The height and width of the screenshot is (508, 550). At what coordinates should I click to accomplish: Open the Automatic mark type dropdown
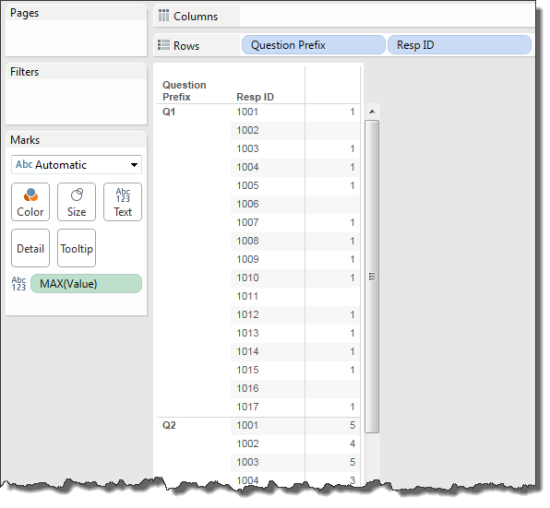(76, 165)
